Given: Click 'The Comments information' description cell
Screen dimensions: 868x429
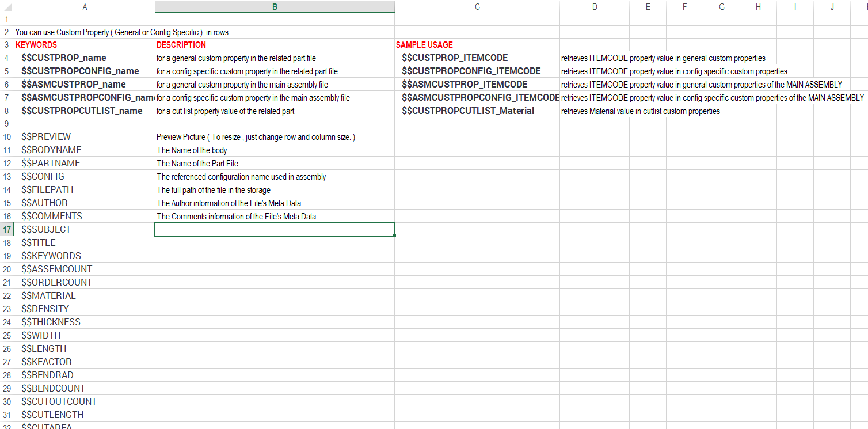Looking at the screenshot, I should click(275, 216).
